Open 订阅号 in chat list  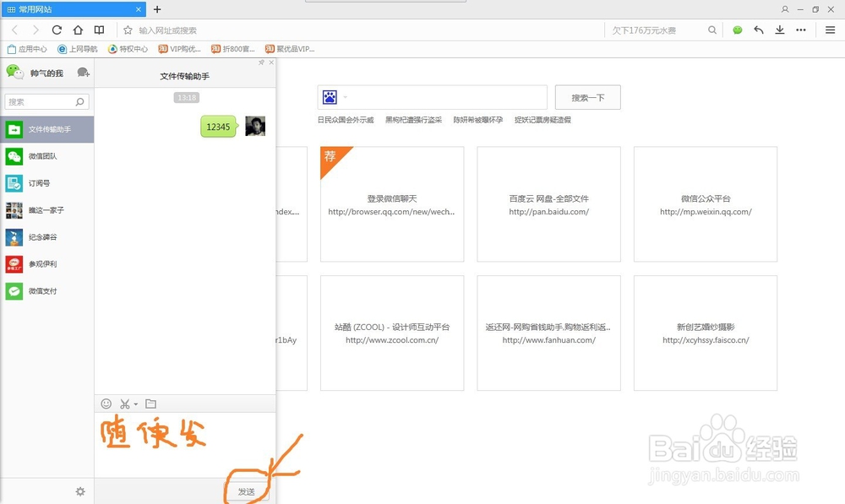pos(47,183)
